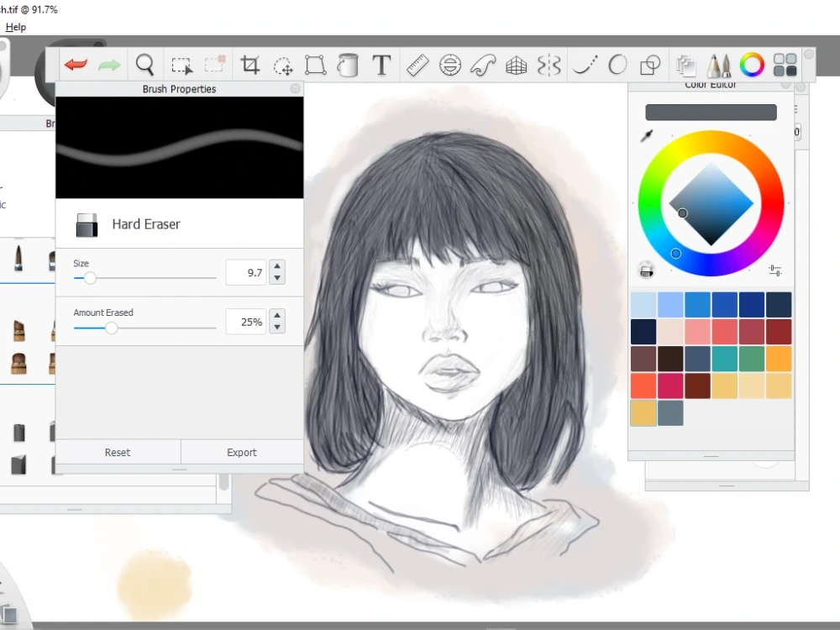Click the Hard Eraser brush icon
Viewport: 840px width, 630px height.
[x=87, y=225]
